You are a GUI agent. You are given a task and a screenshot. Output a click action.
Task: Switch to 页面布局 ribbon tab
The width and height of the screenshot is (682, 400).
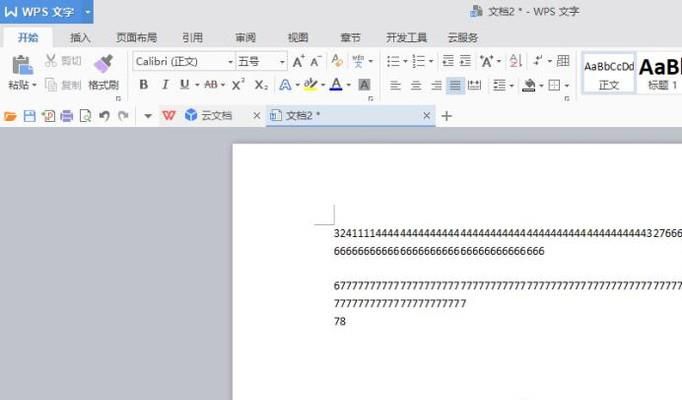pos(137,38)
